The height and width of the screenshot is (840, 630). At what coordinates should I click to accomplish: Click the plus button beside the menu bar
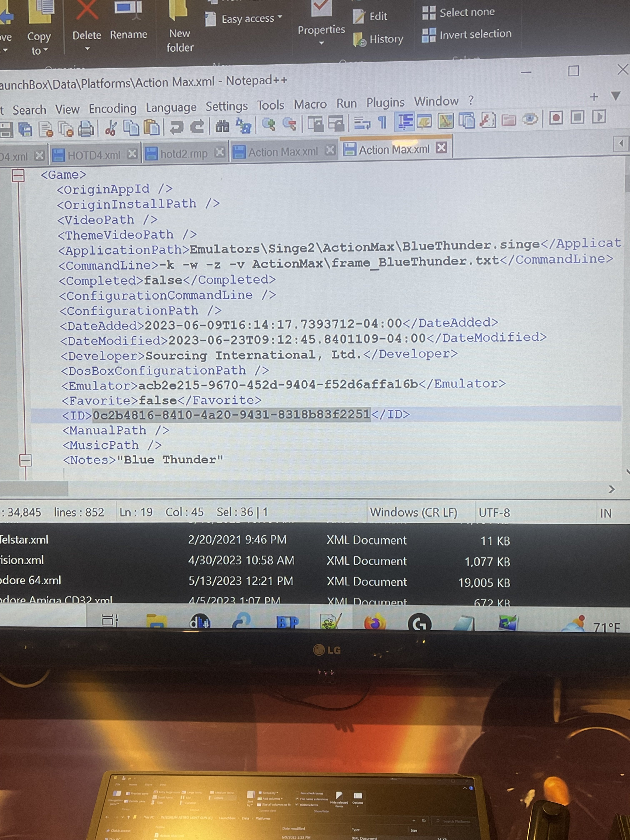pos(594,97)
